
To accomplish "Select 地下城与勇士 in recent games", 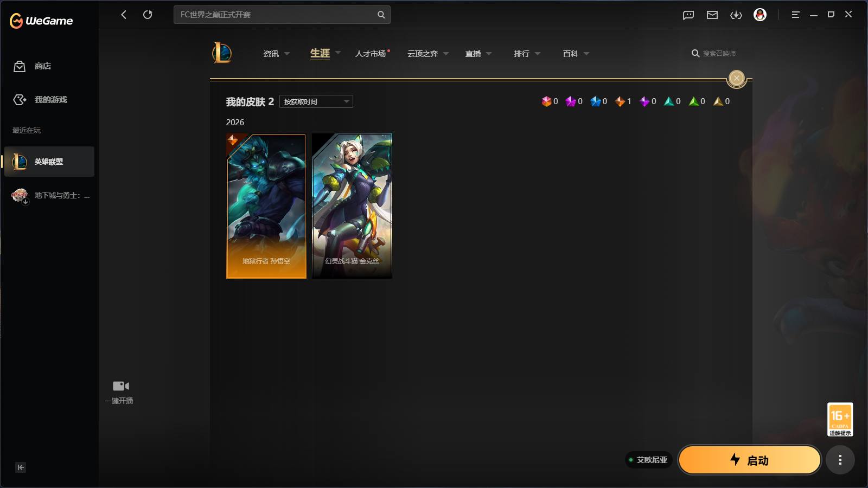I will [x=49, y=195].
